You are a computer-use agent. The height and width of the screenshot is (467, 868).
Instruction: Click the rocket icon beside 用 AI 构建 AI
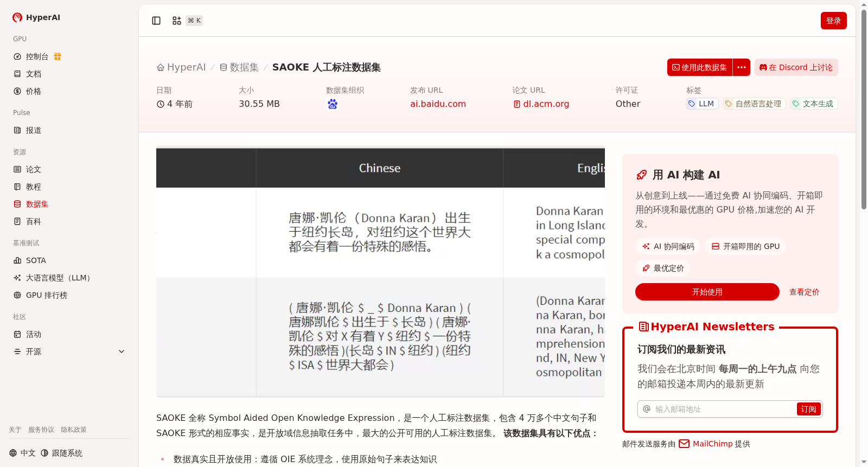pyautogui.click(x=642, y=175)
